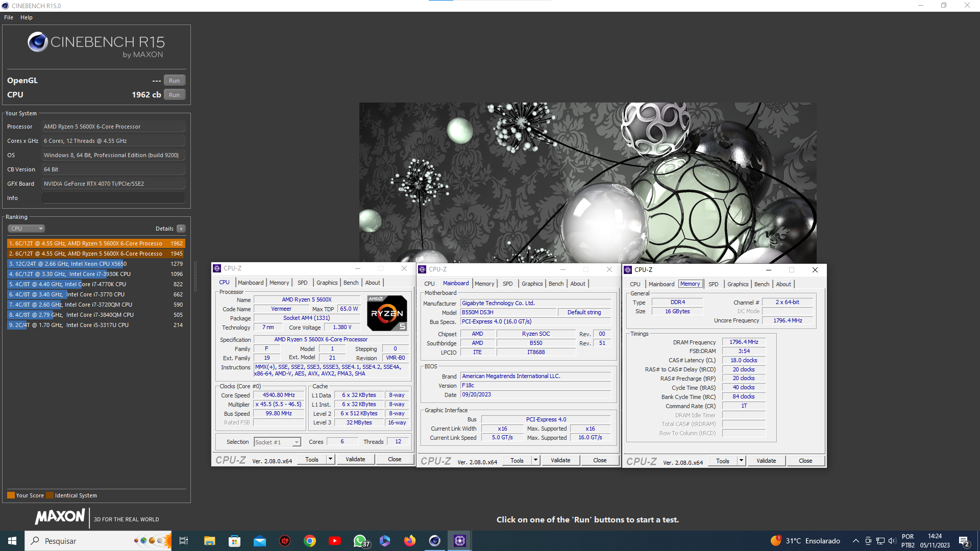Click Close button in CPU-Z CPU window

point(395,459)
